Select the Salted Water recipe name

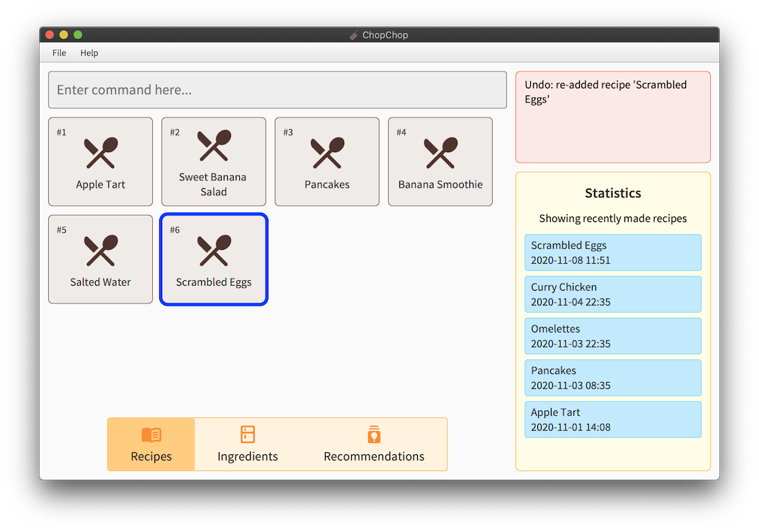point(101,282)
